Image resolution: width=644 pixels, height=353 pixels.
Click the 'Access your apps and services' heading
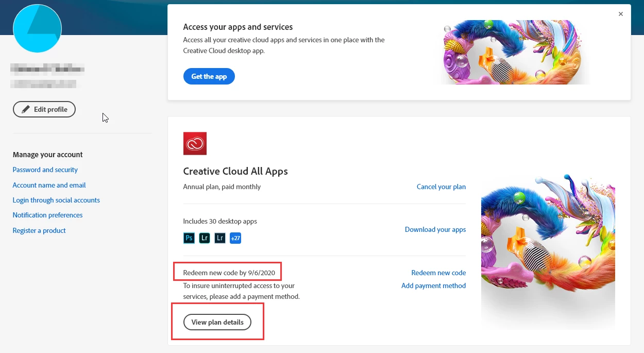(238, 27)
